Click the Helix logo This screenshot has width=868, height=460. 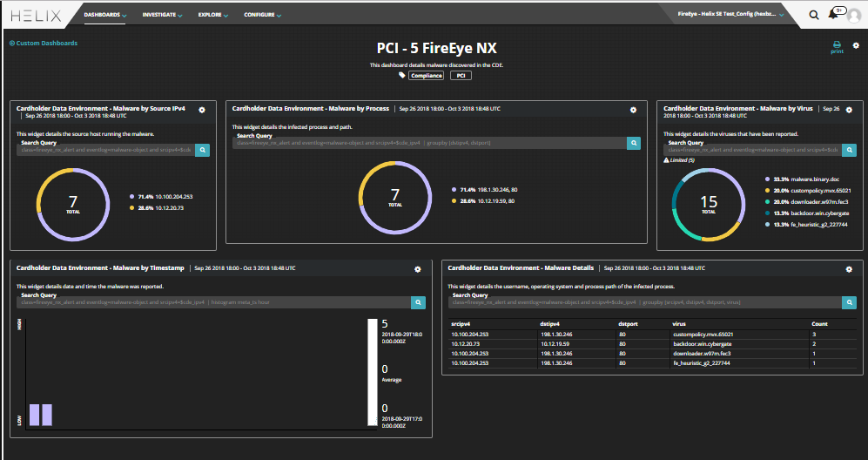coord(36,16)
